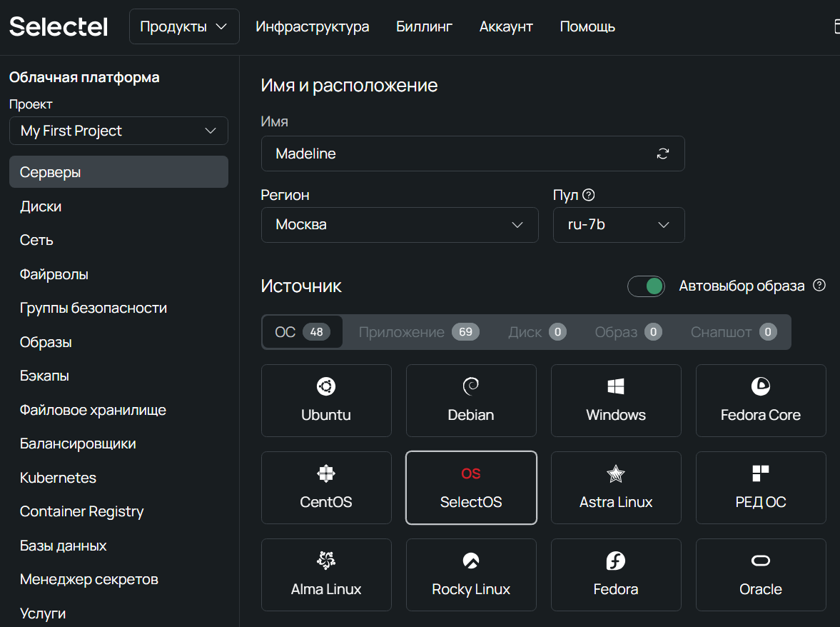Screen dimensions: 840x627
Task: Click the regenerate name icon
Action: (x=663, y=154)
